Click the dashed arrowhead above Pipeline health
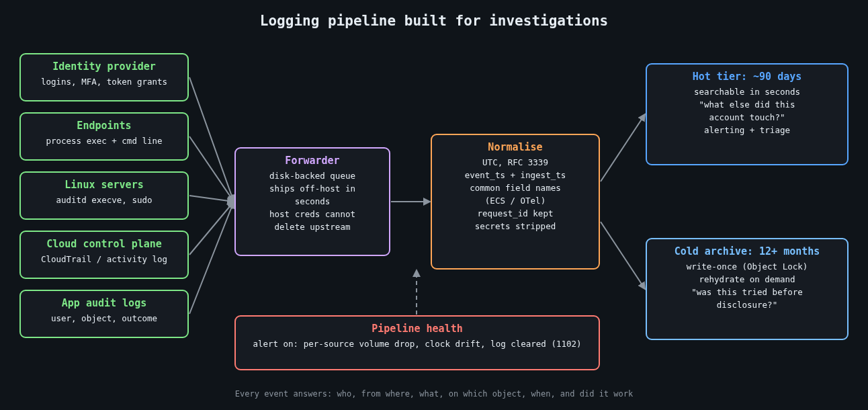The width and height of the screenshot is (868, 410). (x=417, y=273)
